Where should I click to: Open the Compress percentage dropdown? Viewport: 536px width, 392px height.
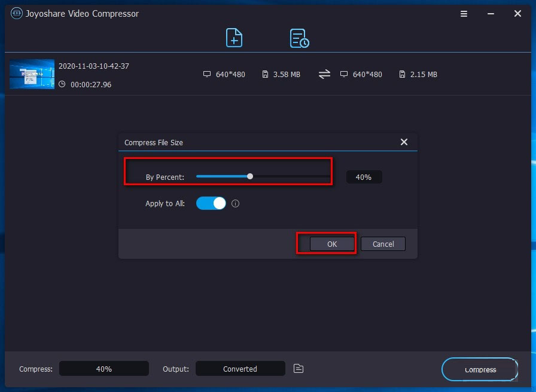(x=103, y=368)
